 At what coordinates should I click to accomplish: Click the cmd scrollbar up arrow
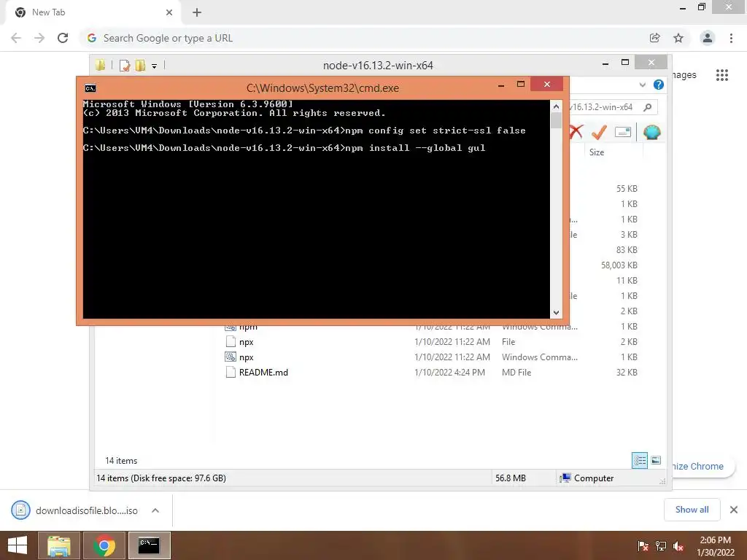click(x=556, y=106)
